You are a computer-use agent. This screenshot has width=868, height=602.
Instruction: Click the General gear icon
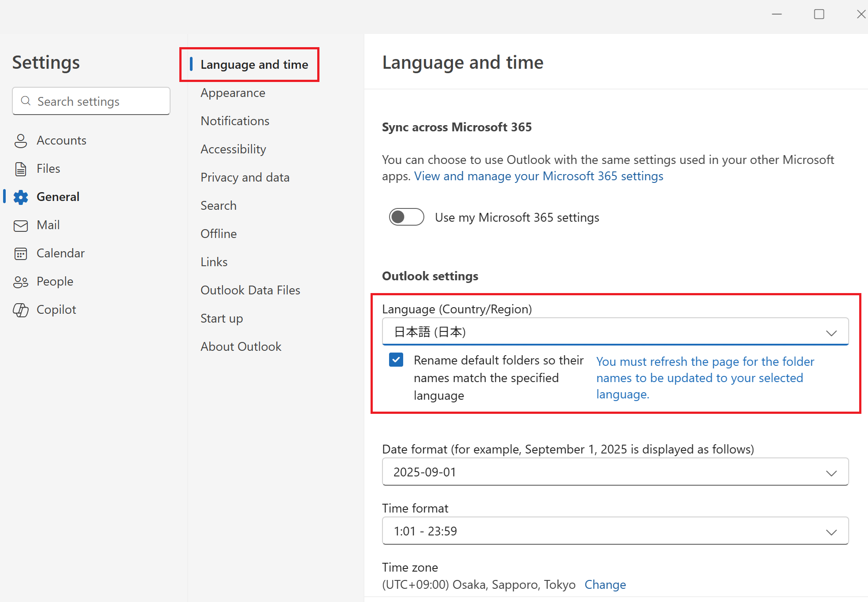[21, 197]
